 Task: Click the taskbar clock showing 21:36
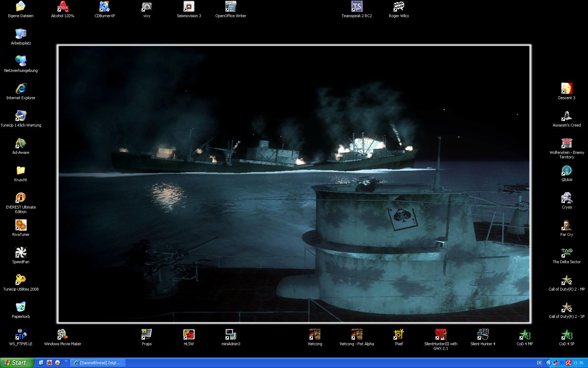(x=578, y=363)
